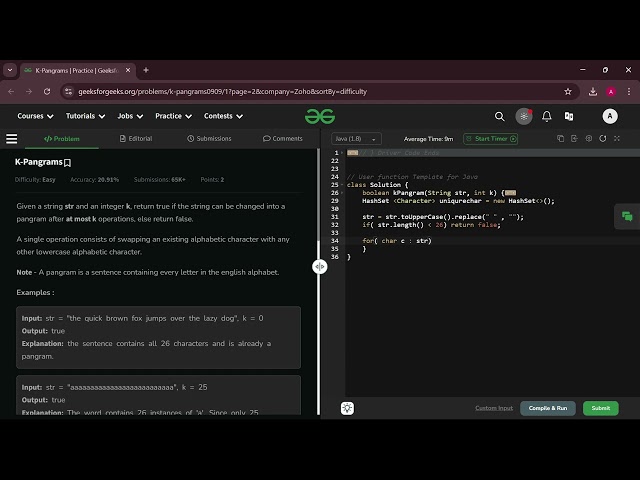Expand editor to fullscreen
This screenshot has width=640, height=480.
pyautogui.click(x=617, y=139)
